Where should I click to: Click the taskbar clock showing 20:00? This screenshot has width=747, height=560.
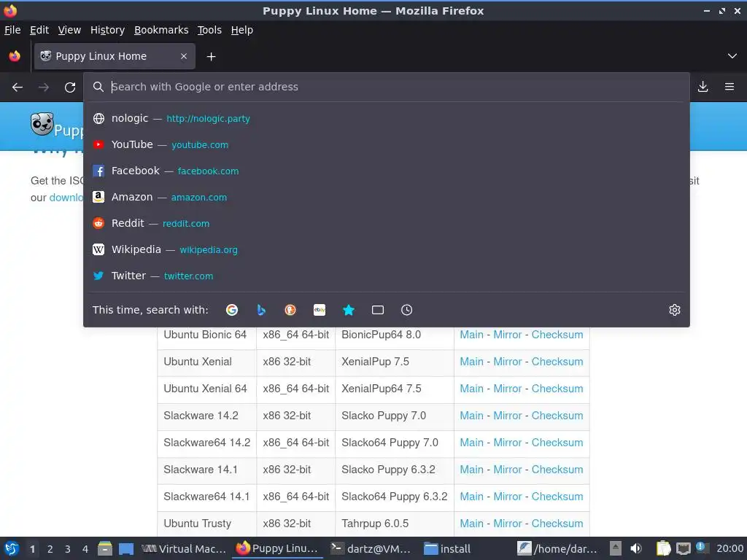click(x=729, y=548)
